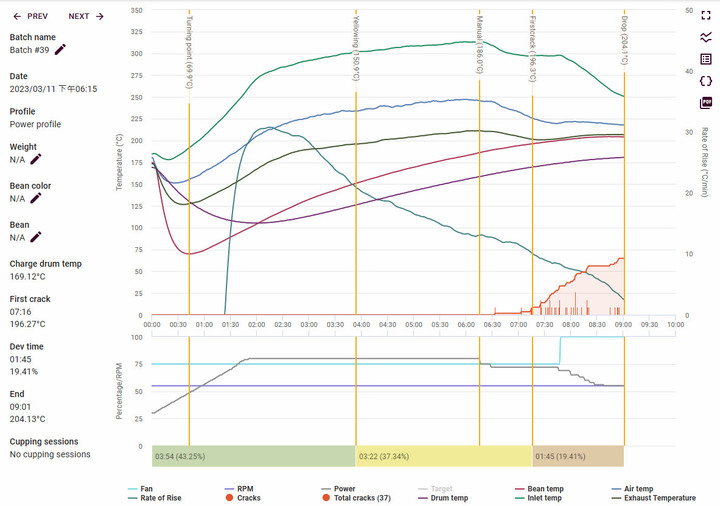
Task: Click the date 2023/03/11 value
Action: [53, 89]
